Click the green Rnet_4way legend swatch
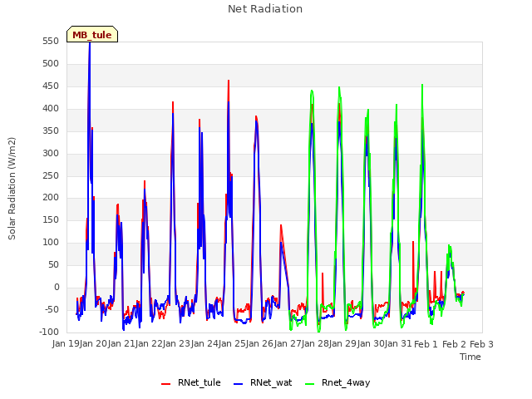The image size is (532, 399). coord(310,384)
